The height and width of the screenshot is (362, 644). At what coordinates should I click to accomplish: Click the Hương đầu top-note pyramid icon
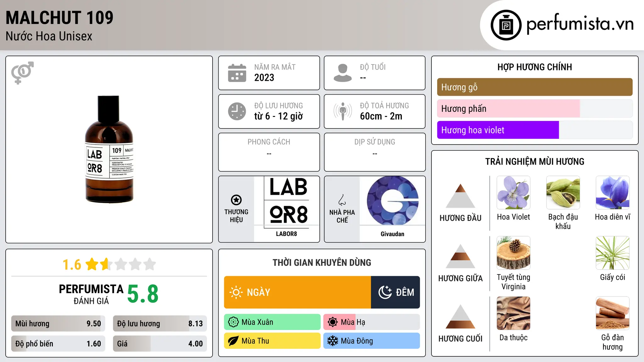(460, 196)
